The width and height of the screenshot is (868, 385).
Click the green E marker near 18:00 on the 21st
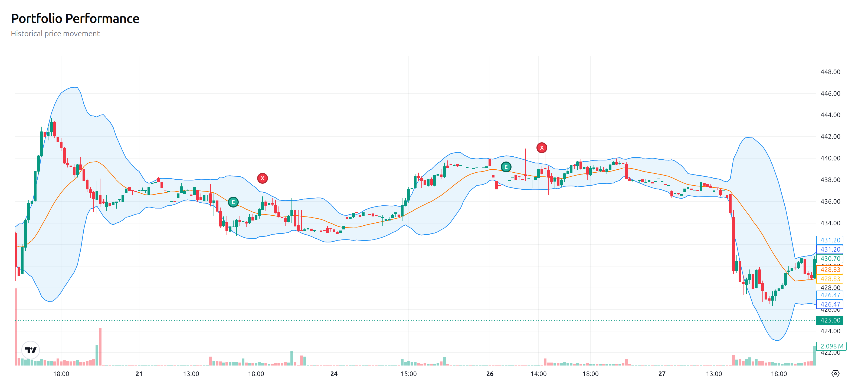pyautogui.click(x=233, y=202)
